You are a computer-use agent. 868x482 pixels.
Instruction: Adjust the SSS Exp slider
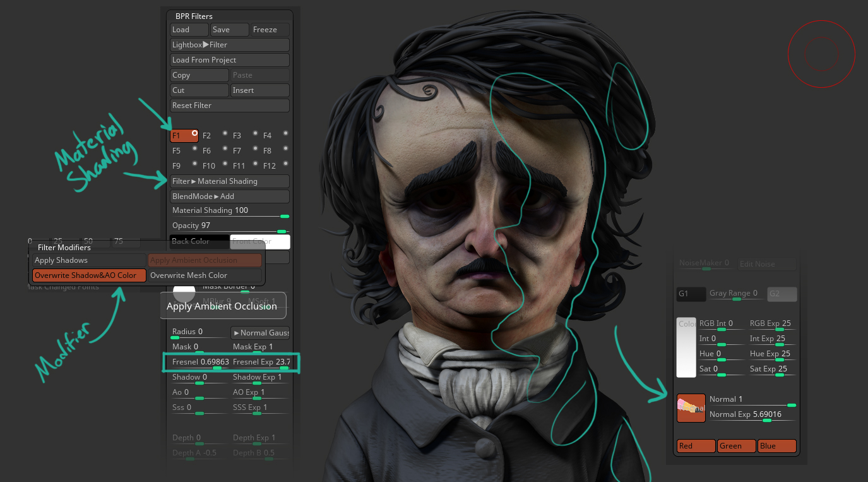pyautogui.click(x=260, y=409)
